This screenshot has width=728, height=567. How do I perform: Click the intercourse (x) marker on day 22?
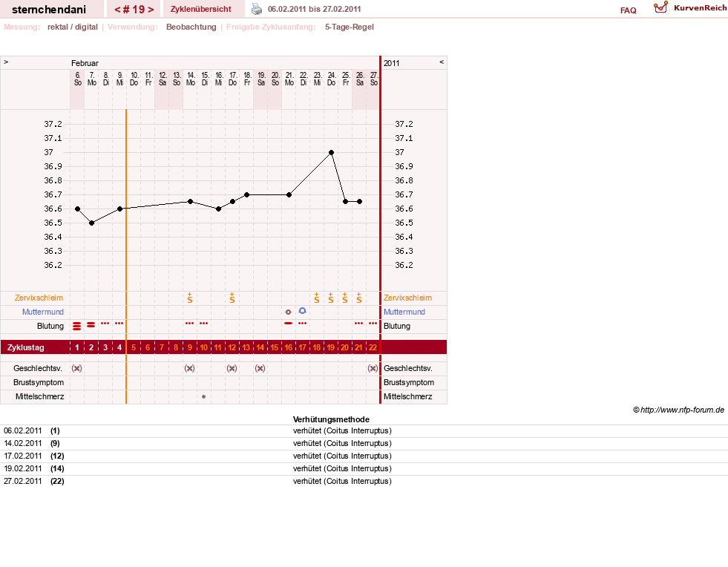[373, 368]
